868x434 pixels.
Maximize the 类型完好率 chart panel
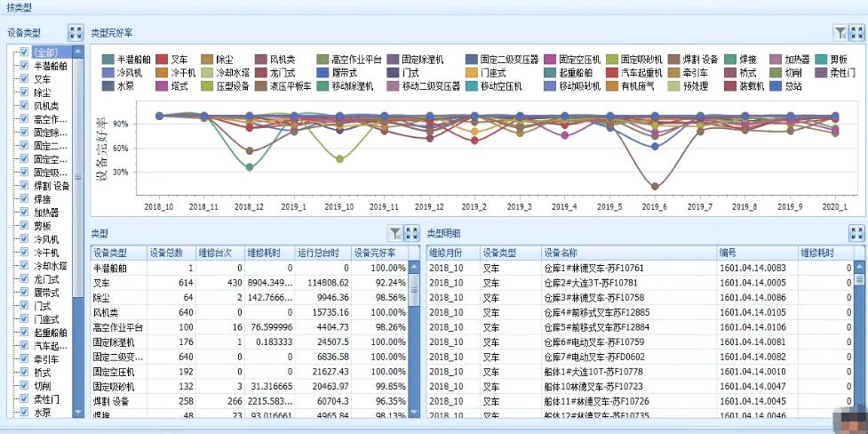coord(856,32)
